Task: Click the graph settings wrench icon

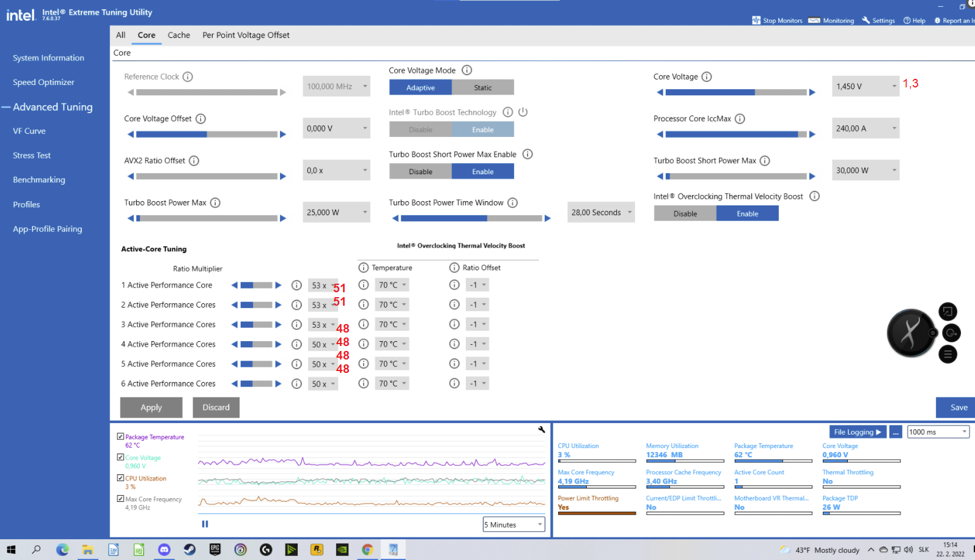Action: (x=541, y=430)
